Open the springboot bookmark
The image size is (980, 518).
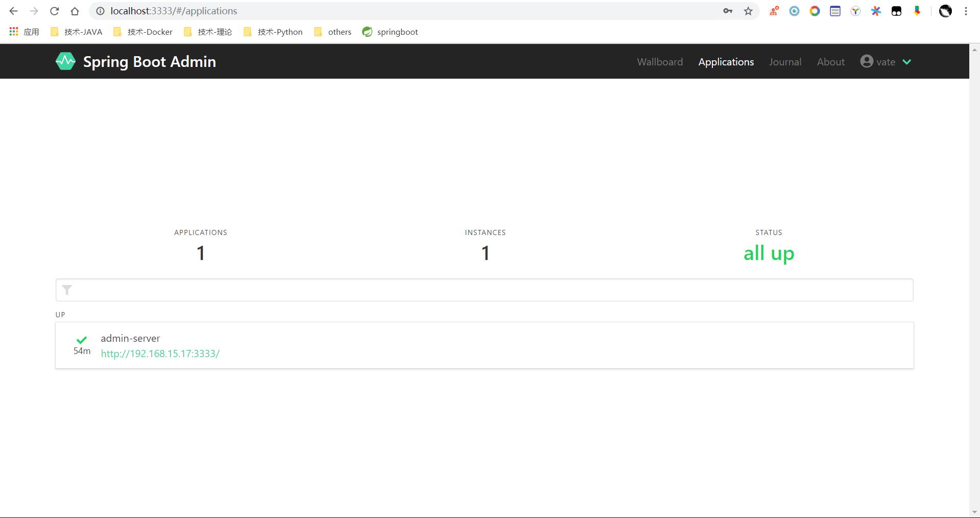pos(390,32)
